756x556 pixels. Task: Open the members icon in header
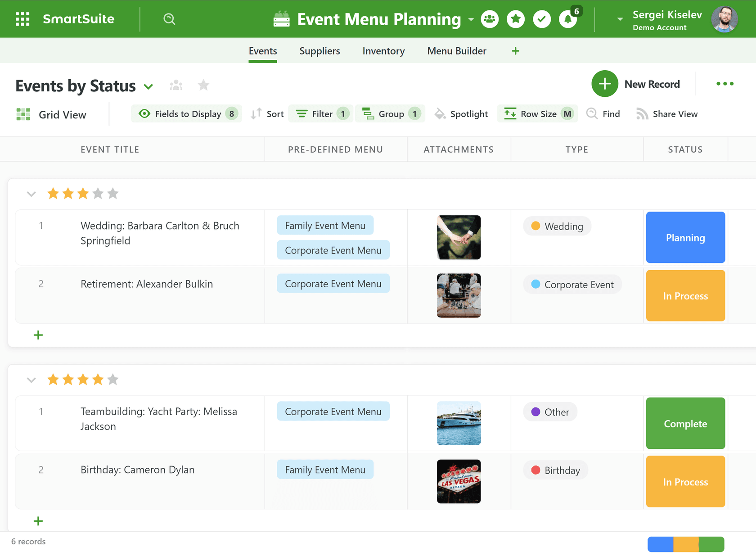490,19
